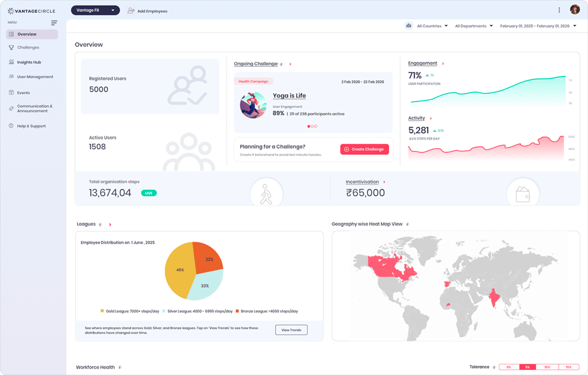Click the Gold League yellow legend swatch
The image size is (588, 375).
[100, 311]
